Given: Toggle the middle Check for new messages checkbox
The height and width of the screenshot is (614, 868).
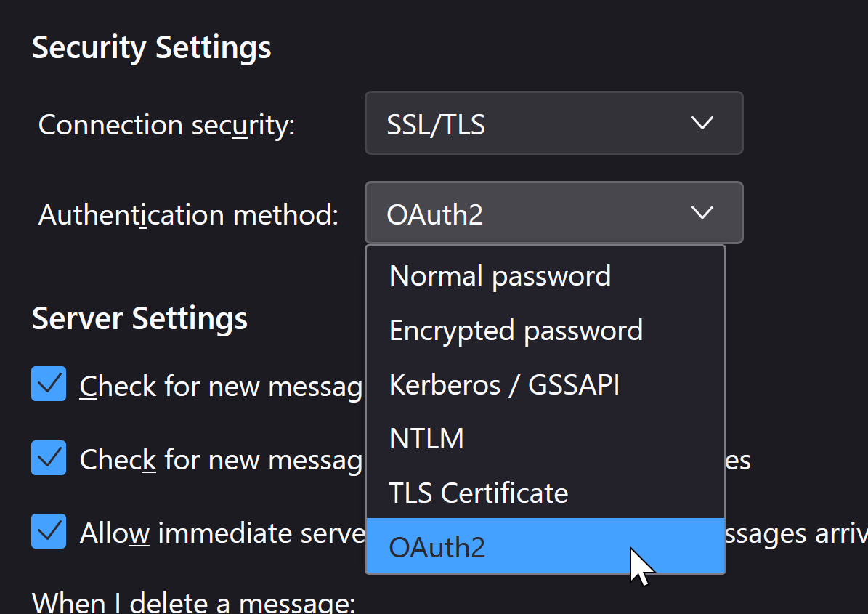Looking at the screenshot, I should 49,458.
